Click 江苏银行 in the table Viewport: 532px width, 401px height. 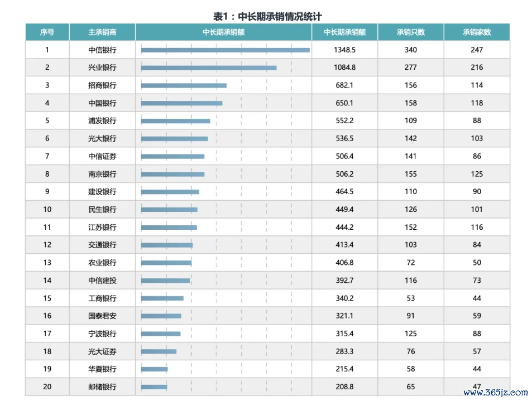[102, 227]
